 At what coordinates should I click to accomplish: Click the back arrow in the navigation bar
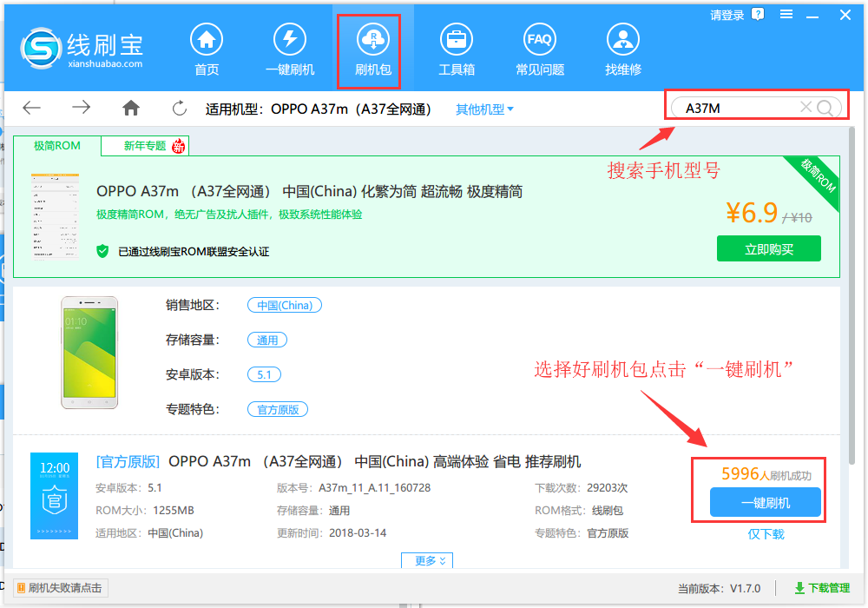coord(31,108)
